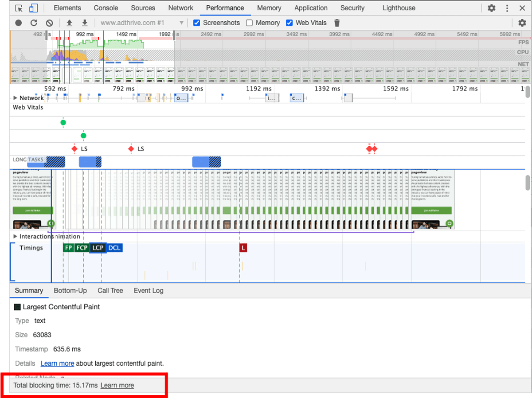Click the network request labeled c...

297,98
